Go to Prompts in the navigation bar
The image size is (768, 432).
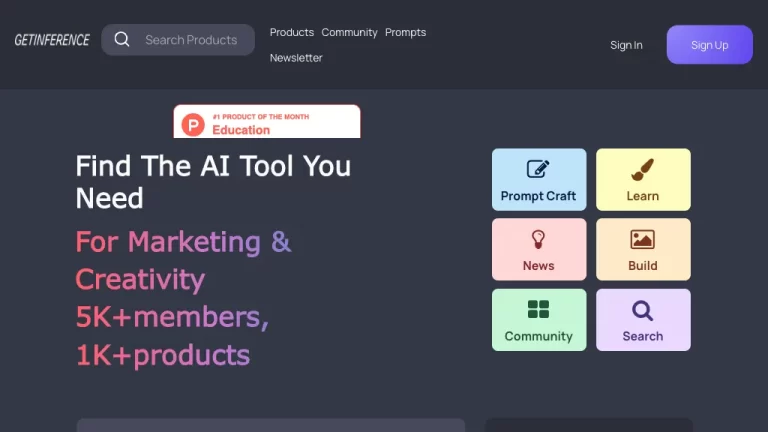pyautogui.click(x=405, y=32)
